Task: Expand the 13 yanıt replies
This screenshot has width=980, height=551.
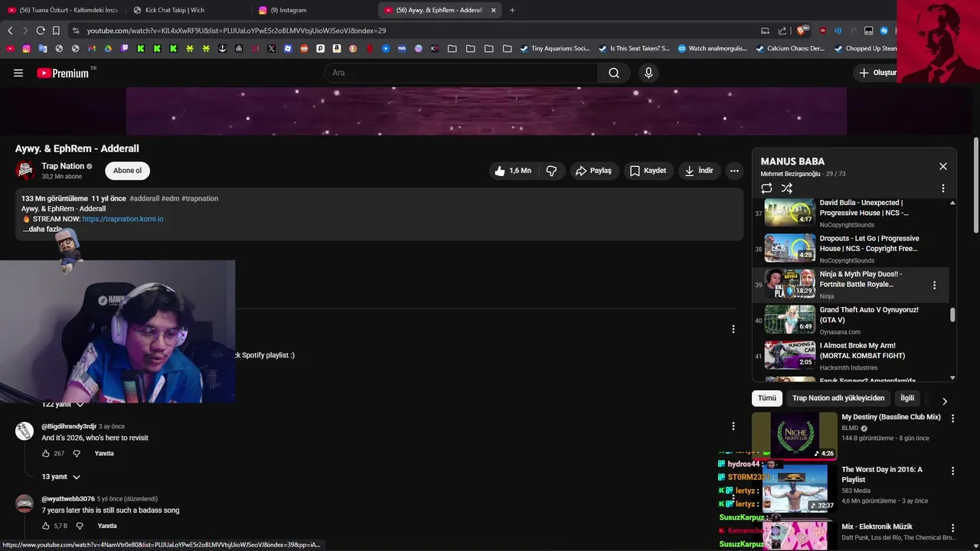Action: click(60, 477)
